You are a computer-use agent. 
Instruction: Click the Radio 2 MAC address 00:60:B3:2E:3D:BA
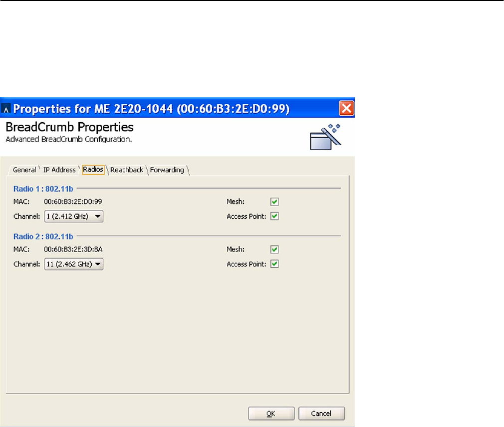(x=73, y=249)
